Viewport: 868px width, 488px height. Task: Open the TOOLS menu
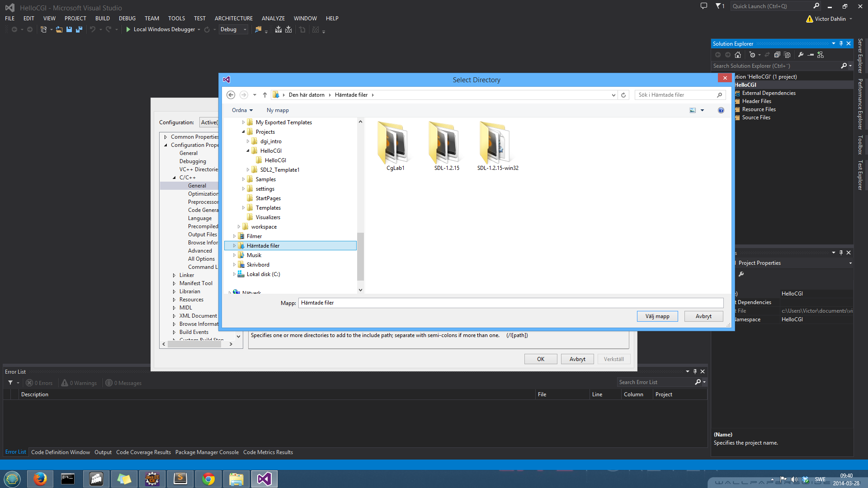click(176, 19)
